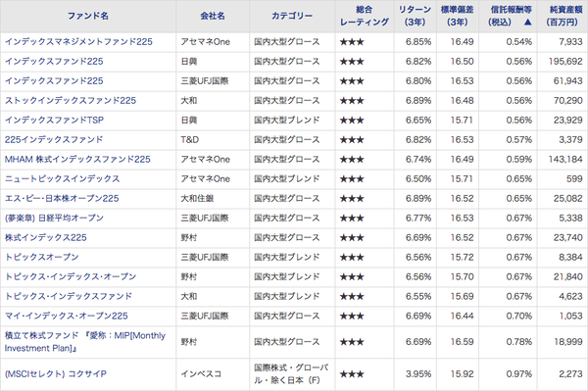
Task: Open (夢楽章) 日経平均オープン fund link
Action: pos(54,218)
